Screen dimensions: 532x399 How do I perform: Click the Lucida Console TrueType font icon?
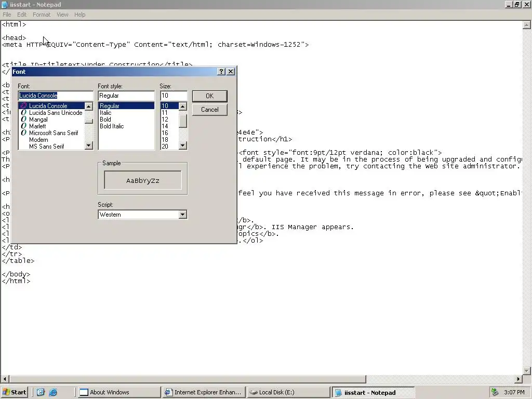pyautogui.click(x=23, y=106)
